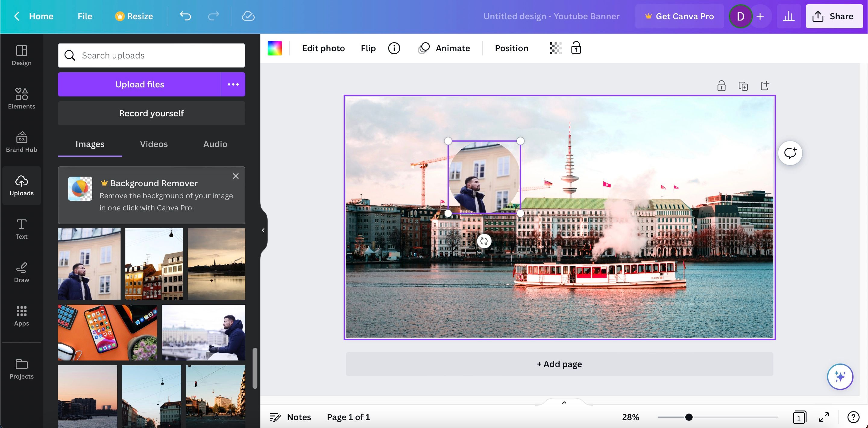This screenshot has width=868, height=428.
Task: Lock the selected photo element
Action: [x=576, y=48]
